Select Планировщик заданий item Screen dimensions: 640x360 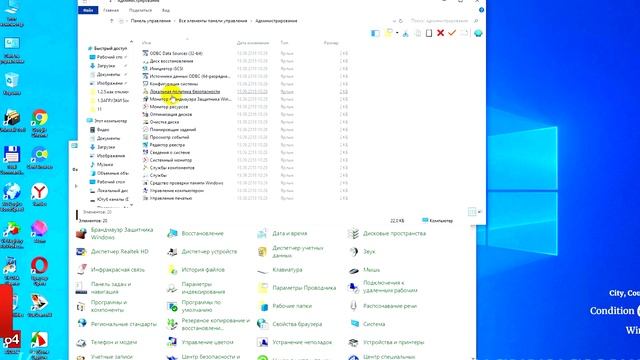pyautogui.click(x=173, y=129)
